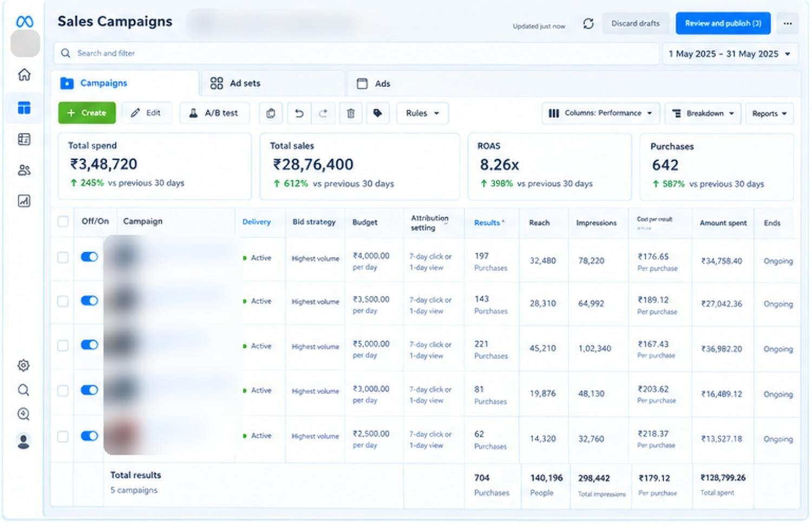Select checkbox for the 143 Purchases campaign row
This screenshot has width=812, height=527.
pos(63,301)
